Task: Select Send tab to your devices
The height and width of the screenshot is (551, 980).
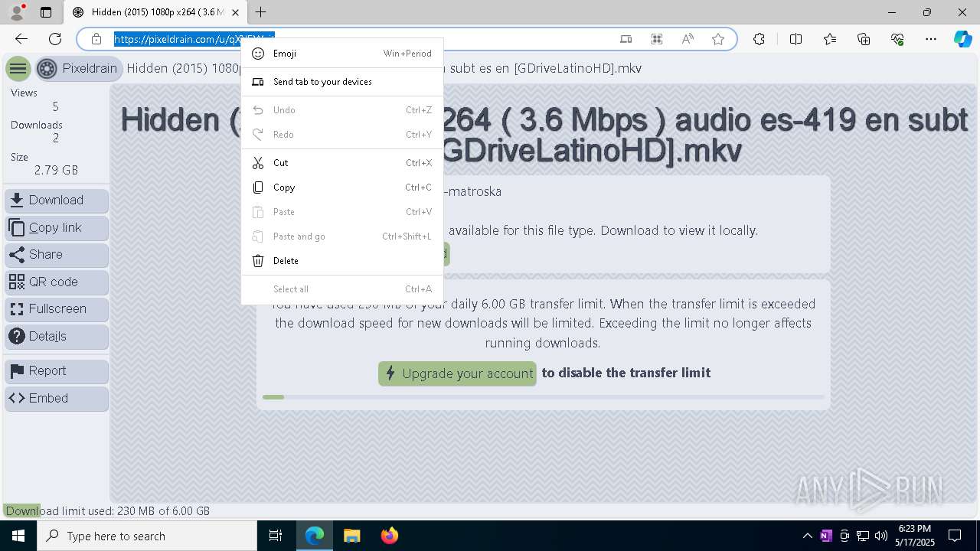Action: 342,82
